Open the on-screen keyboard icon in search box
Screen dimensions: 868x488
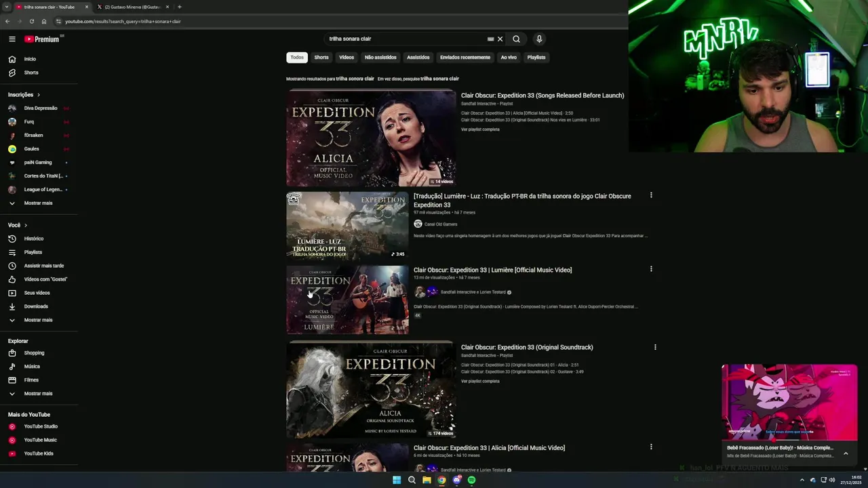490,39
